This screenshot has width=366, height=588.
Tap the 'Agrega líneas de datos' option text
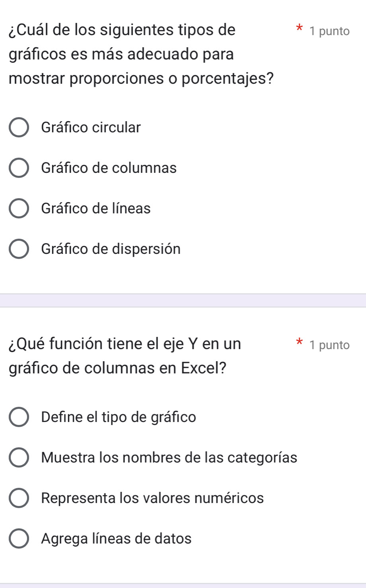click(x=116, y=539)
